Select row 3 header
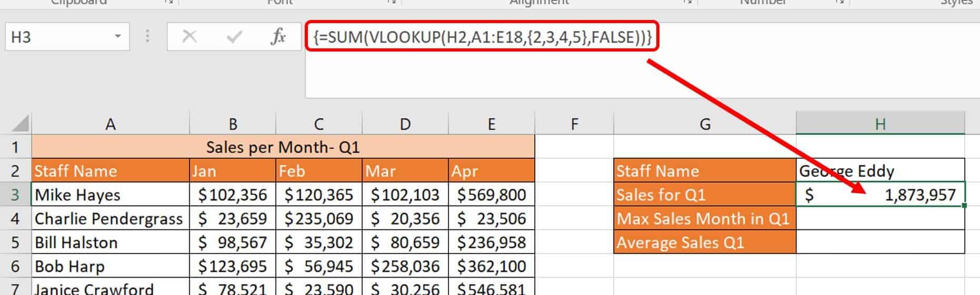 15,195
